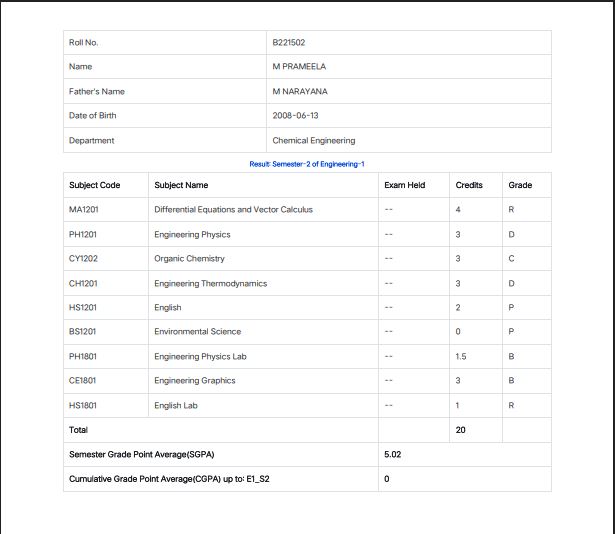Screen dimensions: 615x534
Task: Click the Grade column header
Action: click(520, 185)
